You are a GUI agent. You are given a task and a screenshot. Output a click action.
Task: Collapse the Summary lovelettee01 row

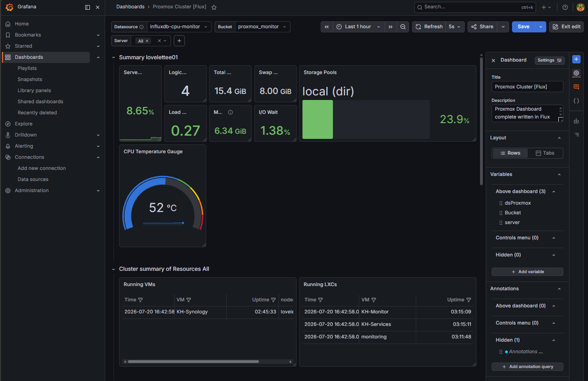[x=114, y=57]
